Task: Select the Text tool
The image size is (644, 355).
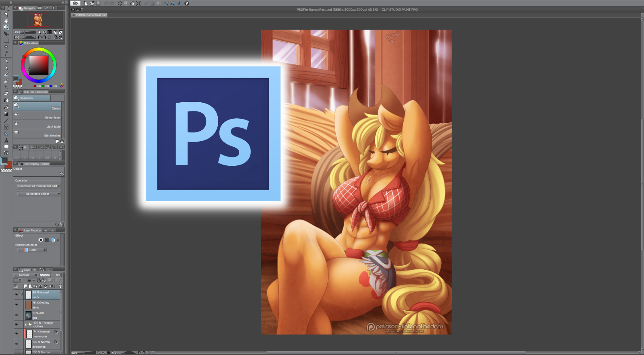Action: 6,140
